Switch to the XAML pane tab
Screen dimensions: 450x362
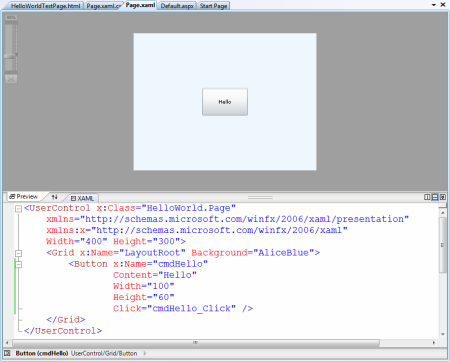(82, 198)
